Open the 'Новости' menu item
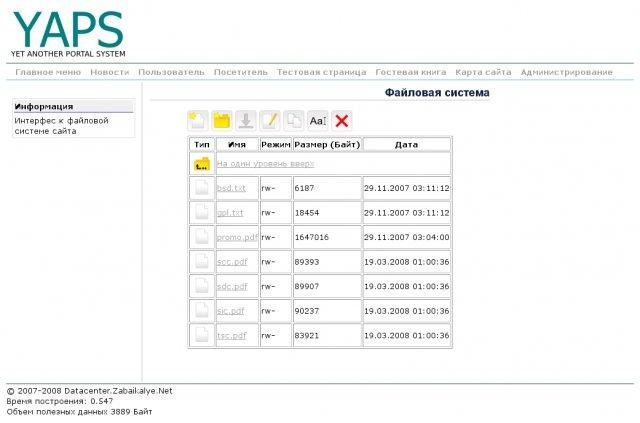 pos(109,72)
